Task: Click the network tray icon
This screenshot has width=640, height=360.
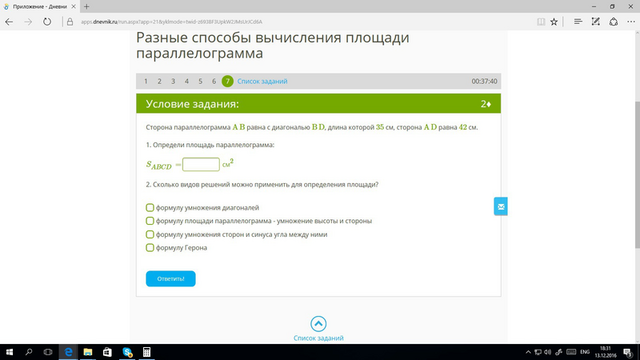Action: tap(538, 352)
